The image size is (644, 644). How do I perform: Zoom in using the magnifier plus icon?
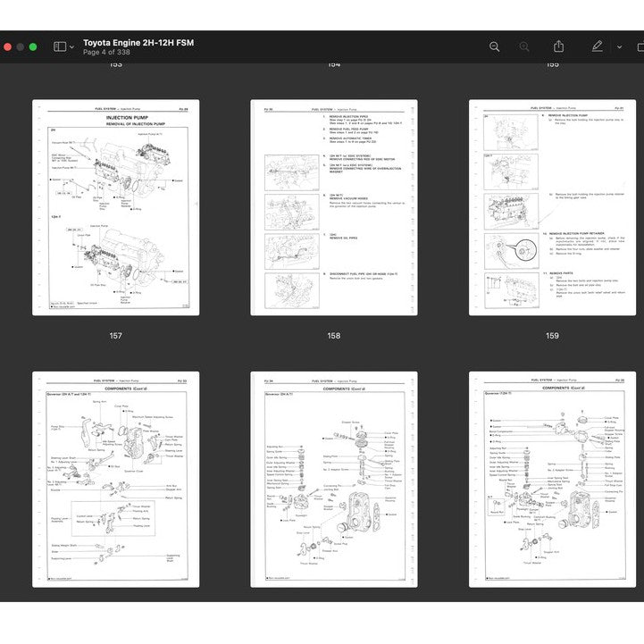coord(524,46)
